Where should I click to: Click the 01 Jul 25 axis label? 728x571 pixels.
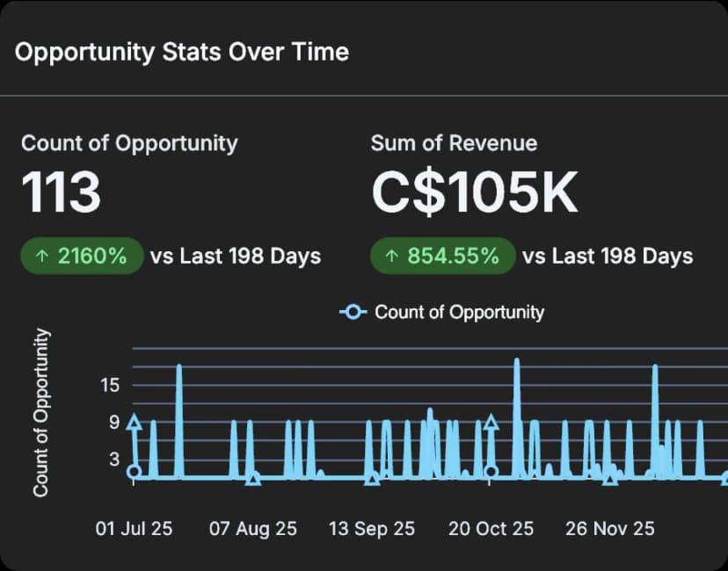click(134, 529)
